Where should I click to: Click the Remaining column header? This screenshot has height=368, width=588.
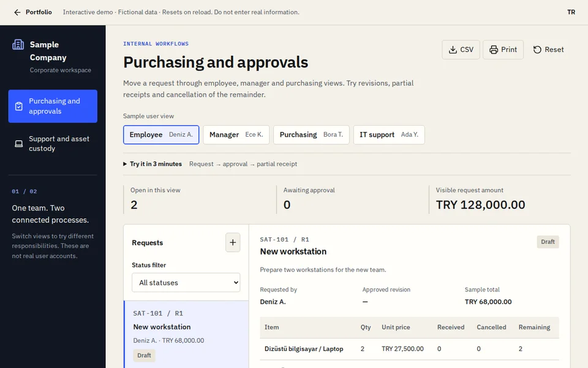click(x=534, y=328)
